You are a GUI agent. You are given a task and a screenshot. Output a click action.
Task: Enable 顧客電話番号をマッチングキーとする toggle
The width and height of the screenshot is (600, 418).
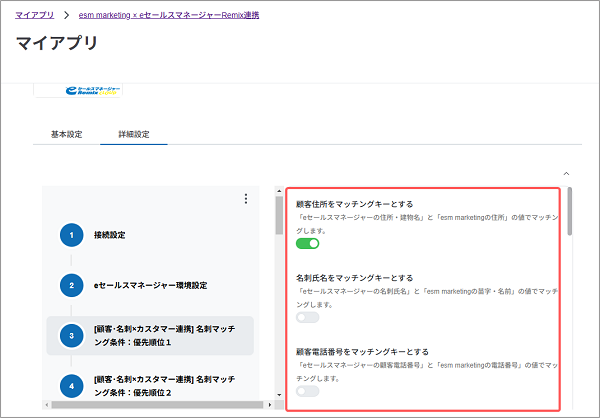307,391
